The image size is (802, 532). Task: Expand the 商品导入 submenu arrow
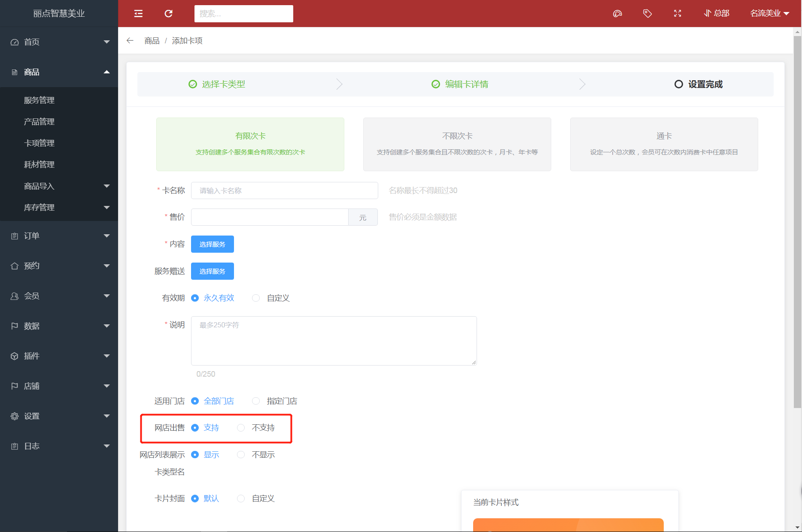(x=107, y=186)
